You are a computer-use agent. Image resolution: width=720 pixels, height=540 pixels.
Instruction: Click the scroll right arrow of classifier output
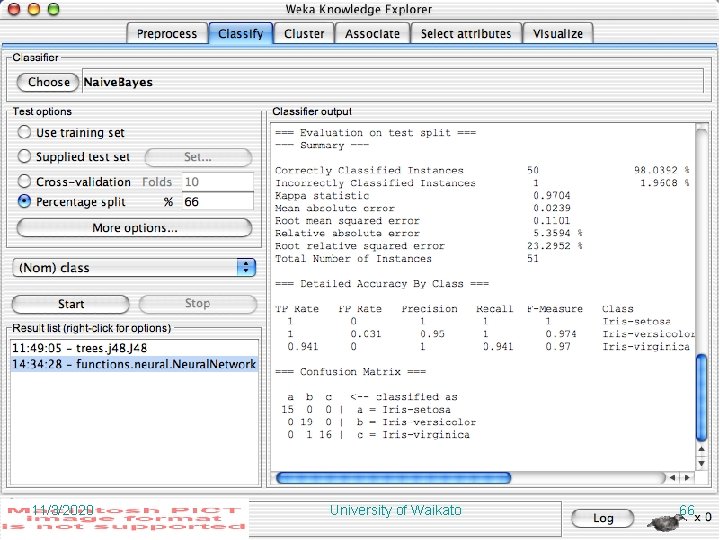[x=687, y=478]
